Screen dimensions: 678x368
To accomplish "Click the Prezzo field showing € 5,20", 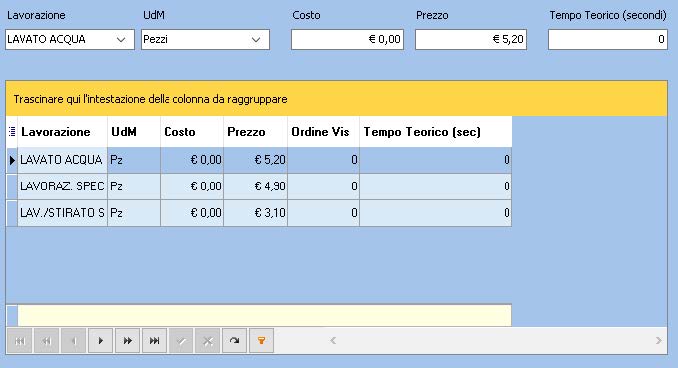I will tap(471, 39).
